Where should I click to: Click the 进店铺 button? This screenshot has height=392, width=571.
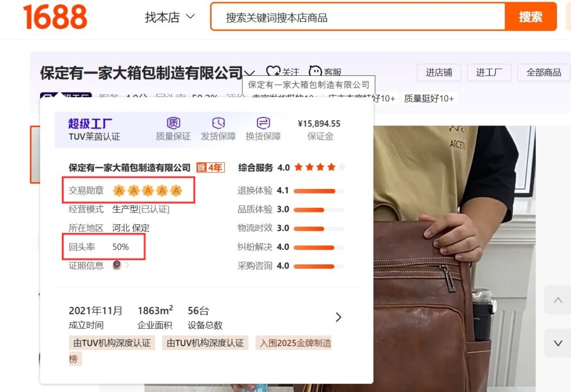[x=439, y=72]
